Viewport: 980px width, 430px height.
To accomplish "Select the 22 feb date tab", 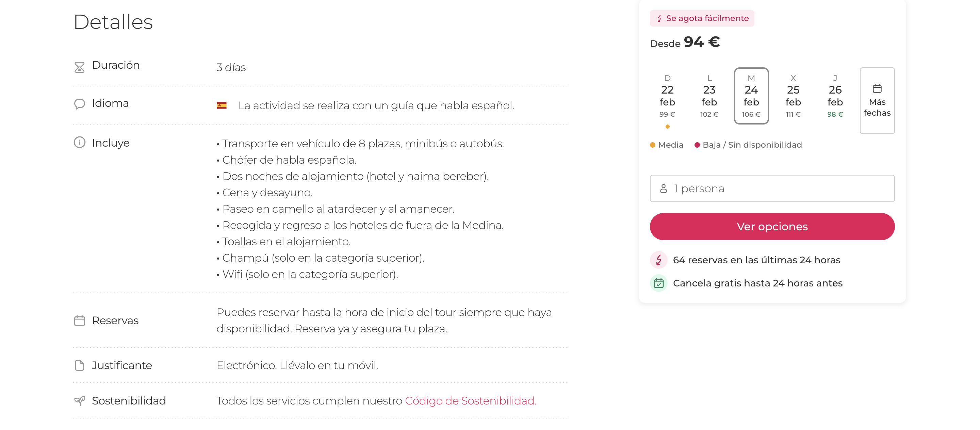I will [667, 96].
